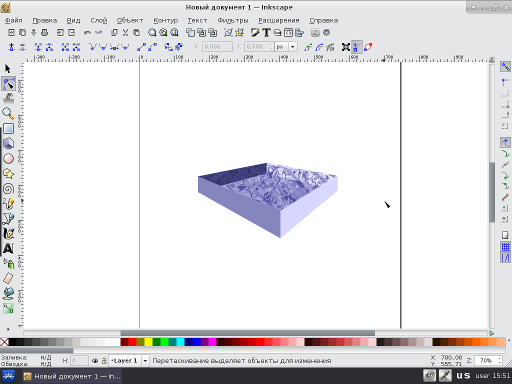Open the Справка menu
This screenshot has width=512, height=384.
(323, 20)
